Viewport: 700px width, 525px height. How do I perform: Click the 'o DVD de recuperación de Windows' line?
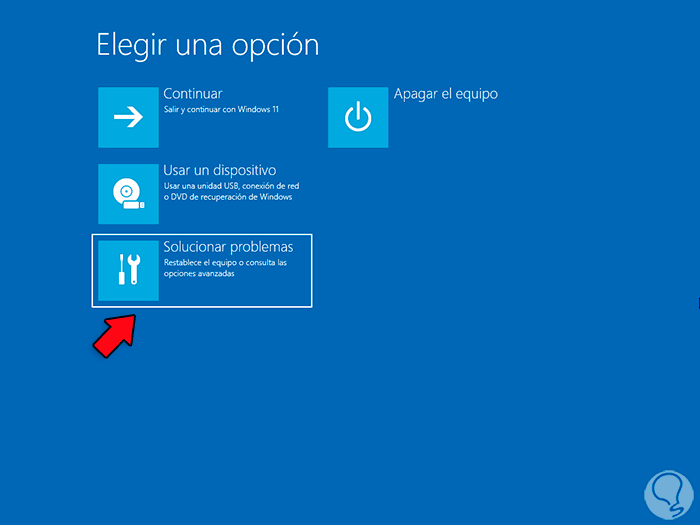(228, 197)
